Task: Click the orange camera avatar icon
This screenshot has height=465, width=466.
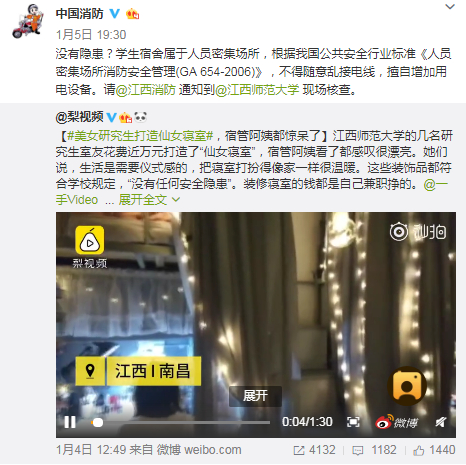Action: click(x=407, y=386)
